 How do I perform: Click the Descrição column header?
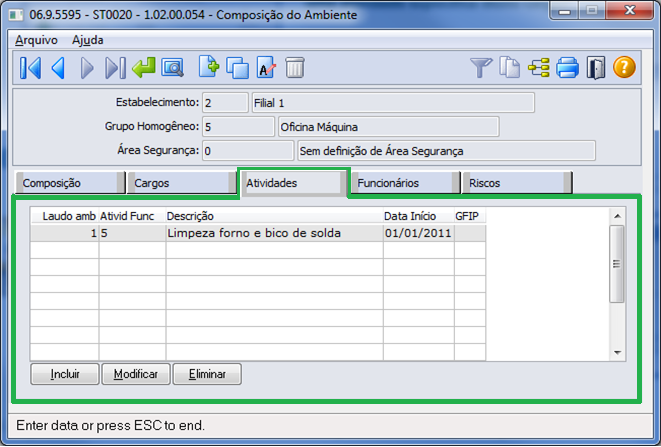point(274,216)
